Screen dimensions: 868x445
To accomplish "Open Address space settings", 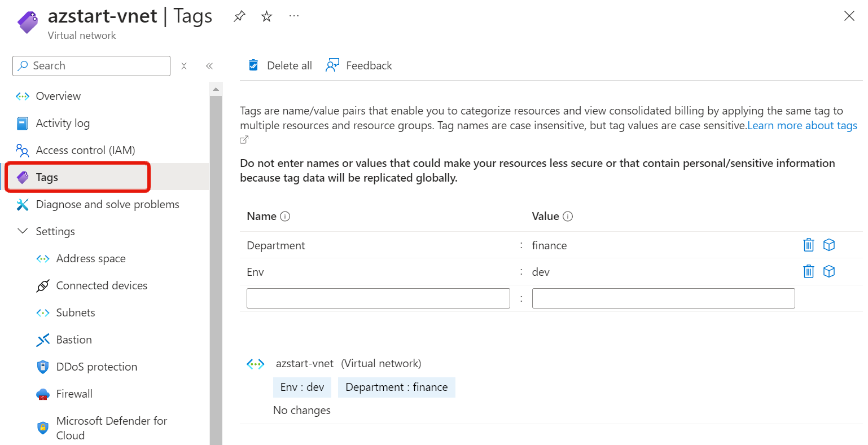I will 91,258.
